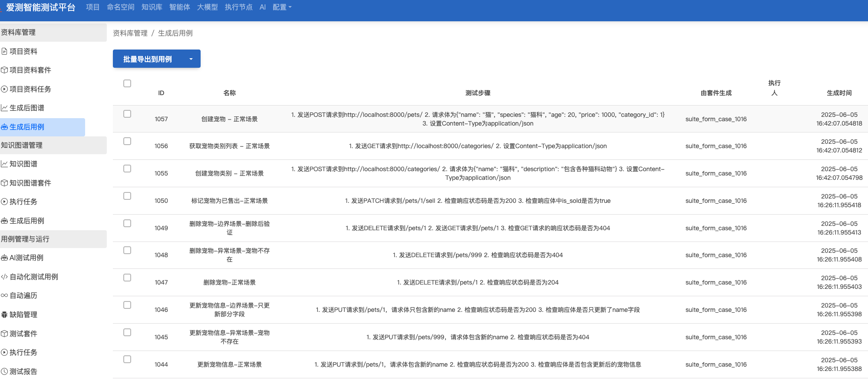Click the play icon beside 执行任务 under 用例管理与运行
Image resolution: width=868 pixels, height=384 pixels.
tap(4, 352)
